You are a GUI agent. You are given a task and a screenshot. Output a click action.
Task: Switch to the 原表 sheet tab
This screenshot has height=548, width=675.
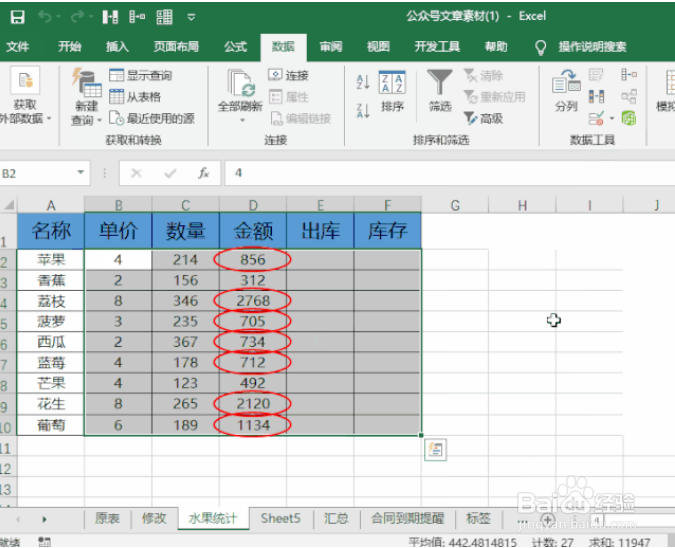tap(107, 518)
